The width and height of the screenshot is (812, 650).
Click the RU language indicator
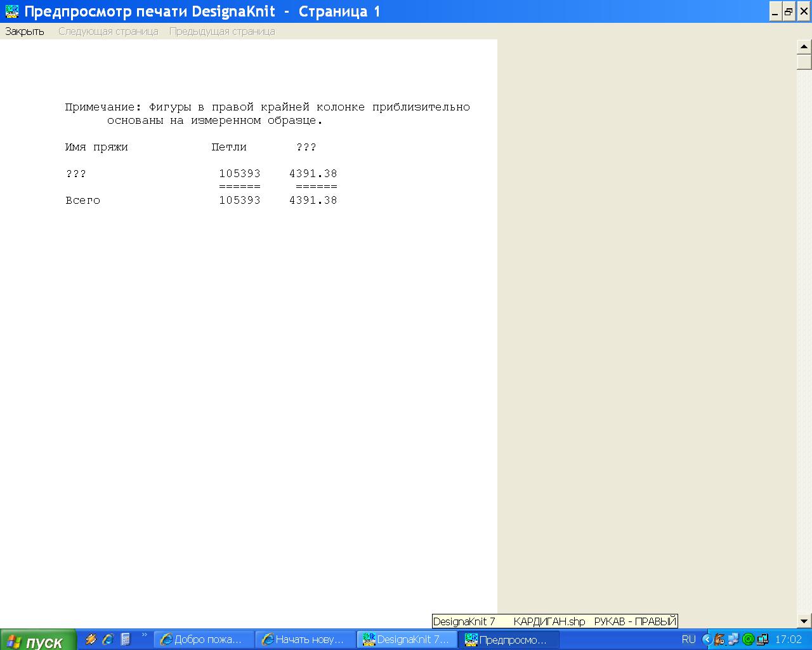click(x=688, y=639)
